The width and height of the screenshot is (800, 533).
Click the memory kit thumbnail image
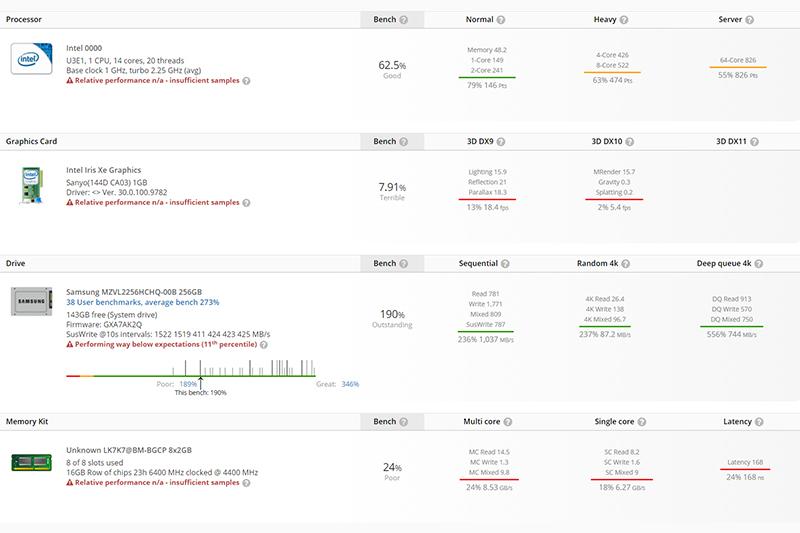(x=31, y=463)
